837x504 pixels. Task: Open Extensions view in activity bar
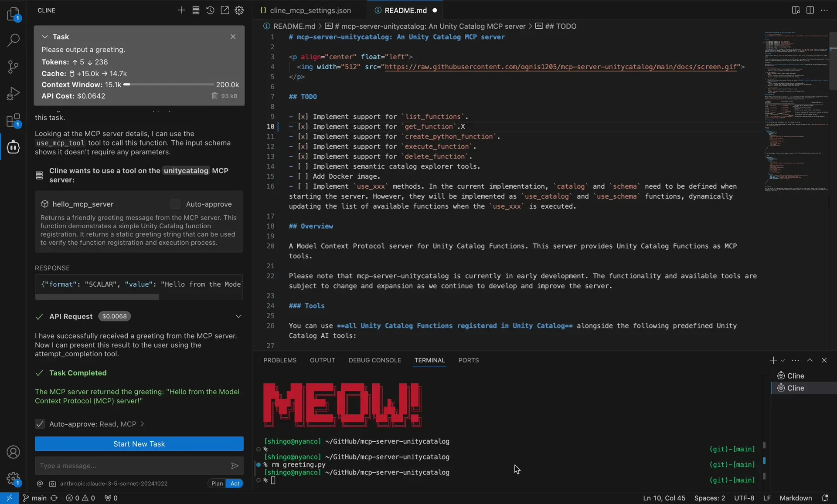(x=13, y=120)
